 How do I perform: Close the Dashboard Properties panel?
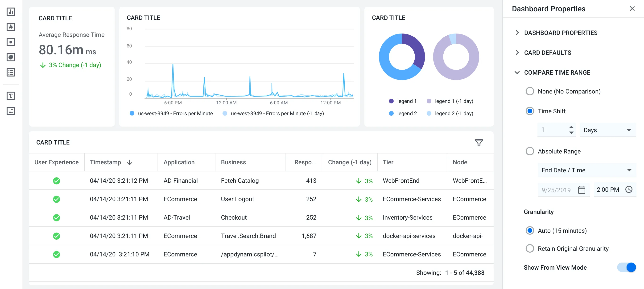point(632,8)
